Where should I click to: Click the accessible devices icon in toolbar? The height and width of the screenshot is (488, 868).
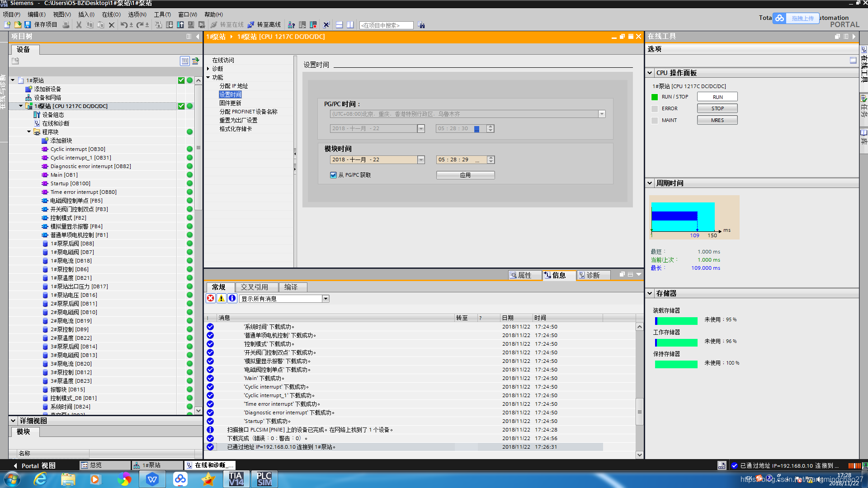[x=292, y=25]
